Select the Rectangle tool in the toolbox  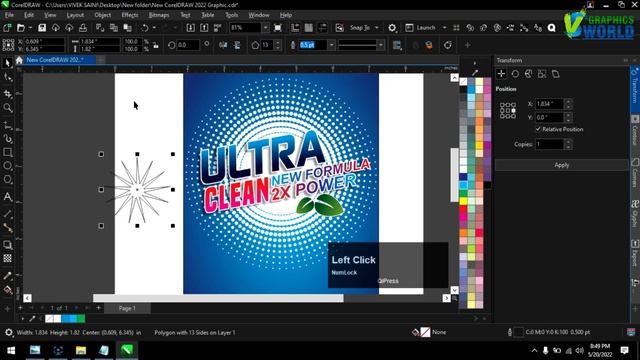(x=7, y=152)
